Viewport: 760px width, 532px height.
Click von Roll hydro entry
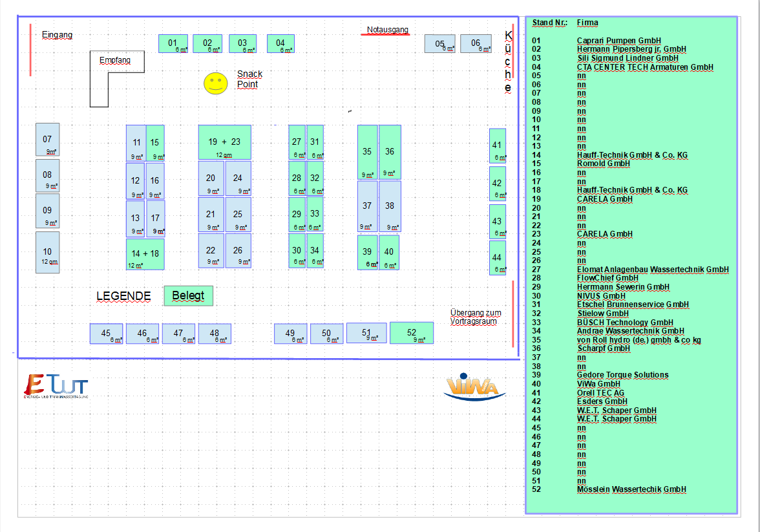(x=639, y=340)
